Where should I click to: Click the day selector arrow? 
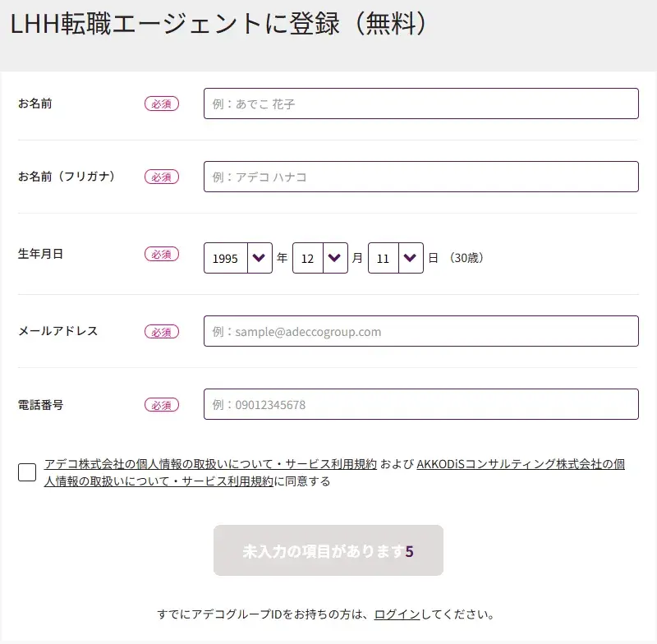click(x=410, y=258)
